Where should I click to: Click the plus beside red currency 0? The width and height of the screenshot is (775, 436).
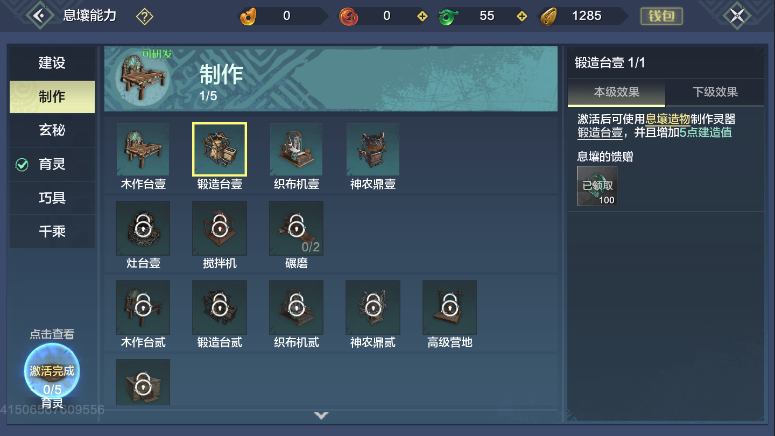[x=422, y=16]
